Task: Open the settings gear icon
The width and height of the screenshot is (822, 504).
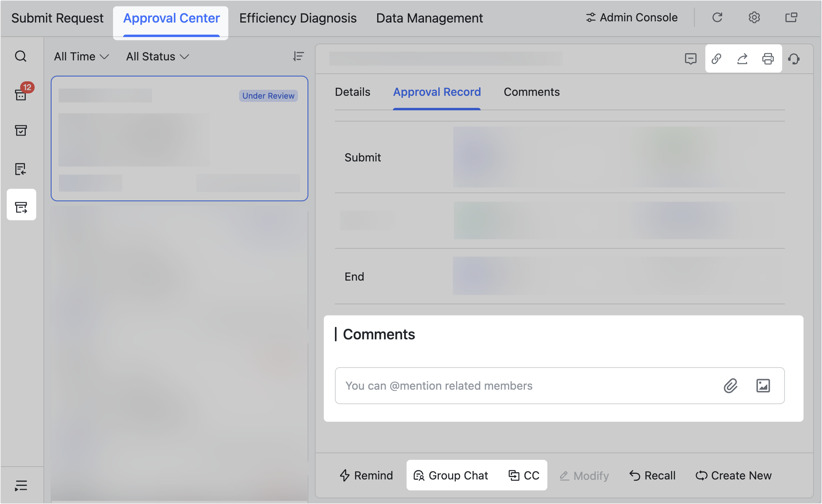Action: [x=754, y=17]
